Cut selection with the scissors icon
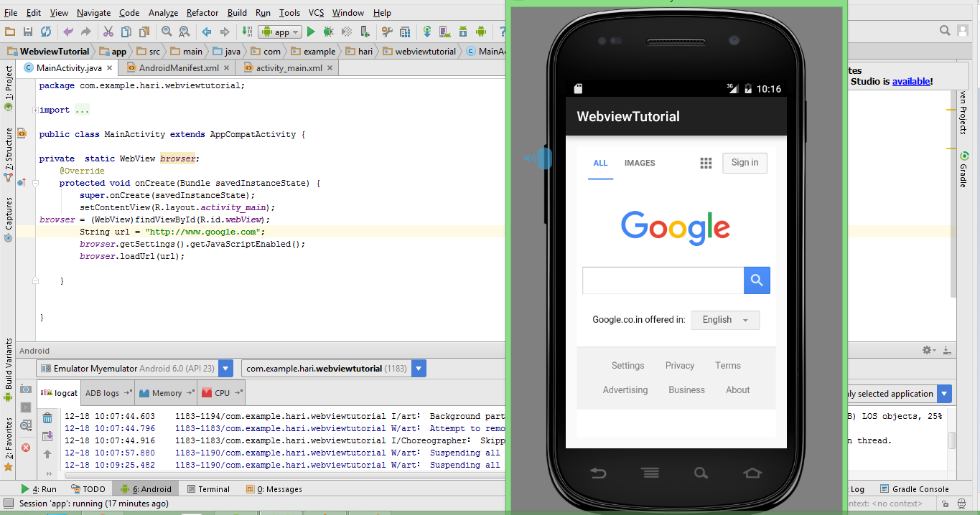980x515 pixels. [108, 32]
